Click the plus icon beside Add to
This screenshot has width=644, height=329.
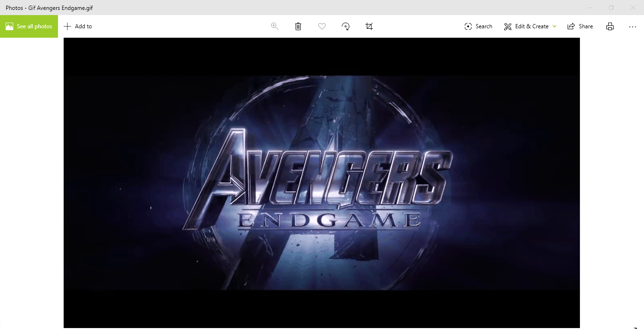[x=68, y=26]
